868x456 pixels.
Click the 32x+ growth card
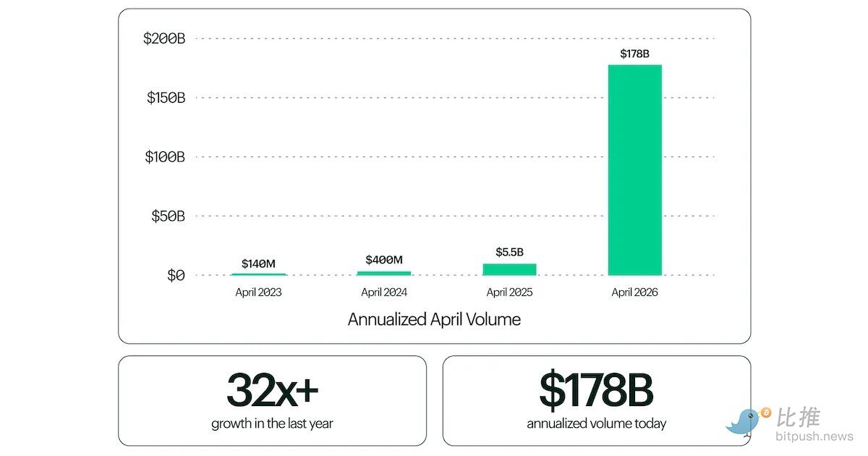(x=272, y=400)
